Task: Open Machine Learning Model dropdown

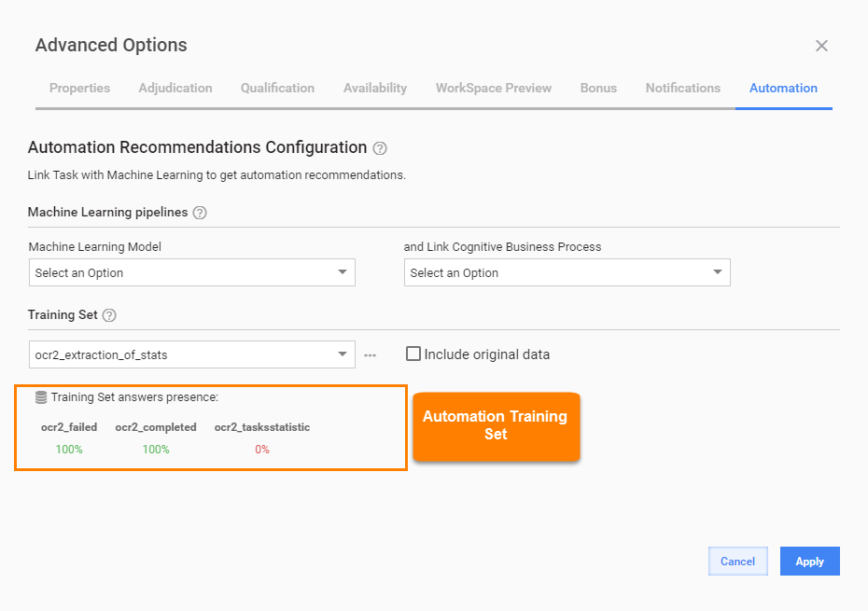Action: click(192, 272)
